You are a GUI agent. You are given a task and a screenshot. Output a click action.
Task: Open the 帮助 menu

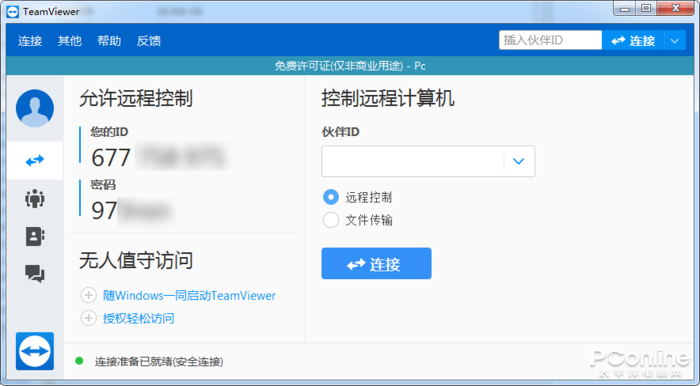(109, 41)
